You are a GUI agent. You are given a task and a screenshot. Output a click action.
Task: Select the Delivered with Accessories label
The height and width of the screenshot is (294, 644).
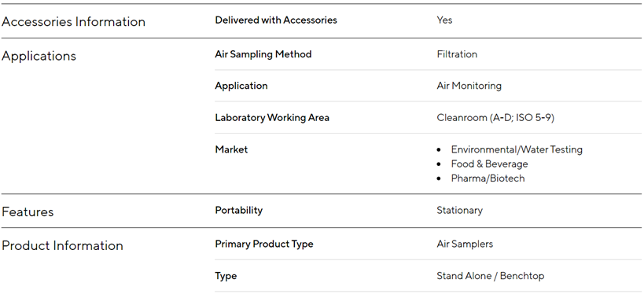pyautogui.click(x=276, y=20)
